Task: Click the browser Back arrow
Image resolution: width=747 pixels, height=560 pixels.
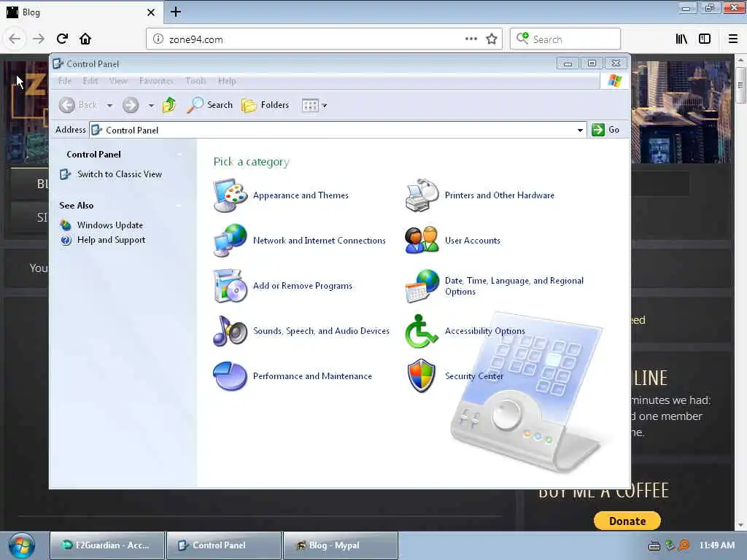Action: pyautogui.click(x=15, y=39)
